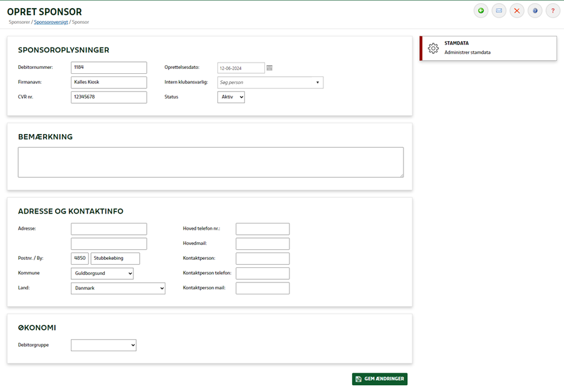
Task: Open the Debitorgruppe dropdown
Action: pyautogui.click(x=103, y=345)
